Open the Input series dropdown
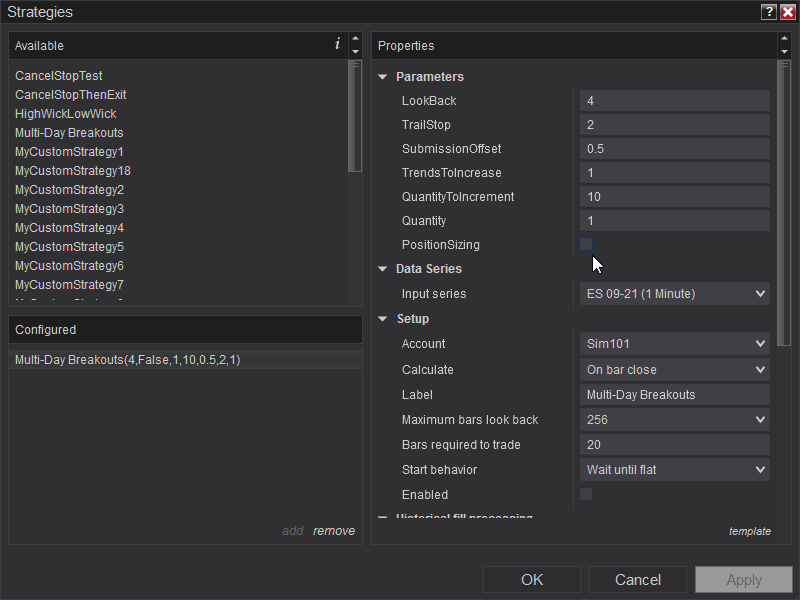Image resolution: width=800 pixels, height=600 pixels. [x=674, y=294]
